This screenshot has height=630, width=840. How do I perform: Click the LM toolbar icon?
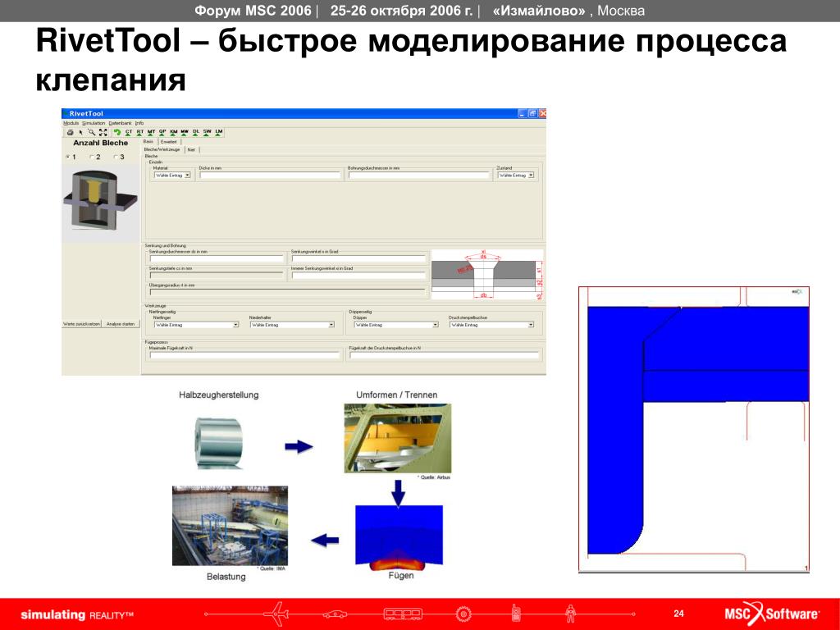[x=218, y=132]
